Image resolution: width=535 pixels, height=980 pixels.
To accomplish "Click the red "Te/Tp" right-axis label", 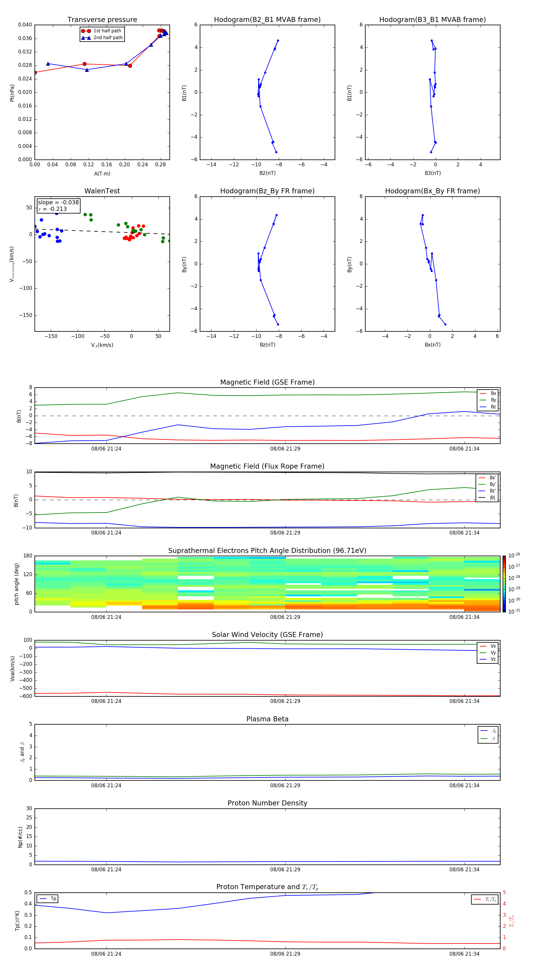I will point(512,921).
